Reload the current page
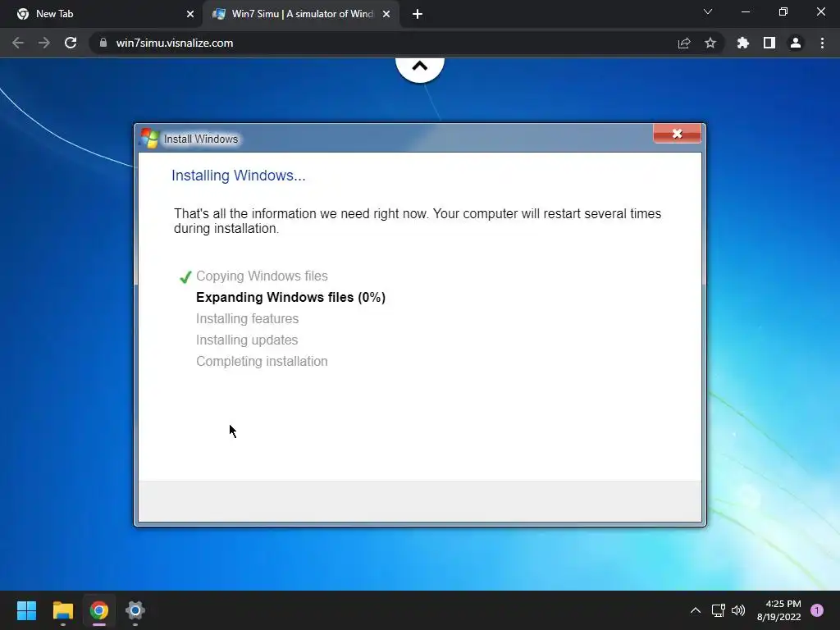This screenshot has width=840, height=630. click(71, 43)
